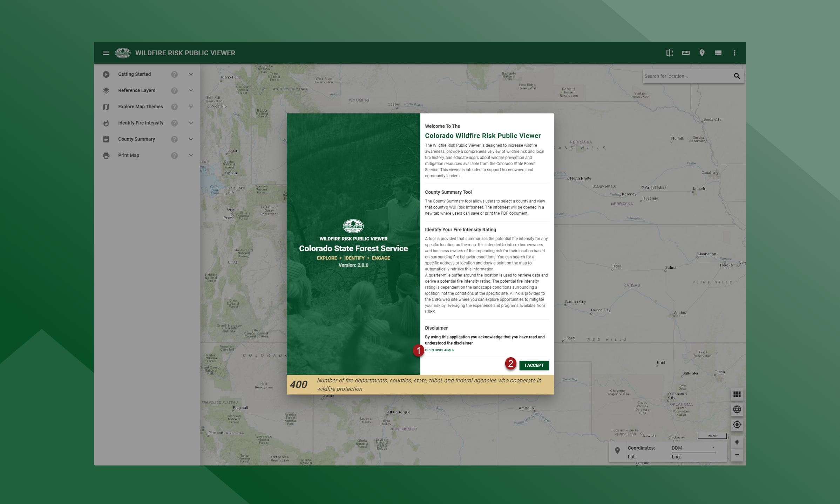840x504 pixels.
Task: Click the globe full extent icon
Action: (737, 409)
